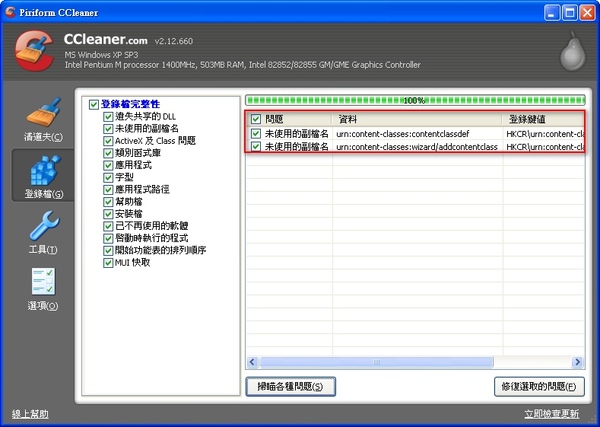
Task: Uncheck the contentclassdef result row checkbox
Action: (256, 134)
